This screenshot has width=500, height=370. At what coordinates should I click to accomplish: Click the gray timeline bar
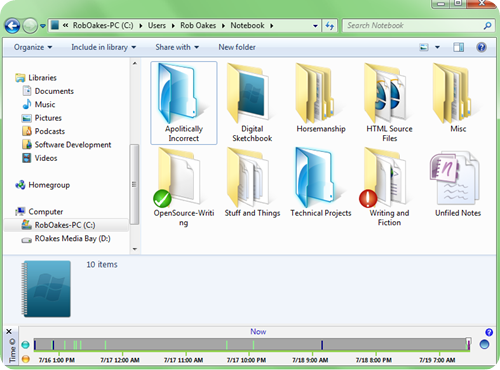click(252, 344)
